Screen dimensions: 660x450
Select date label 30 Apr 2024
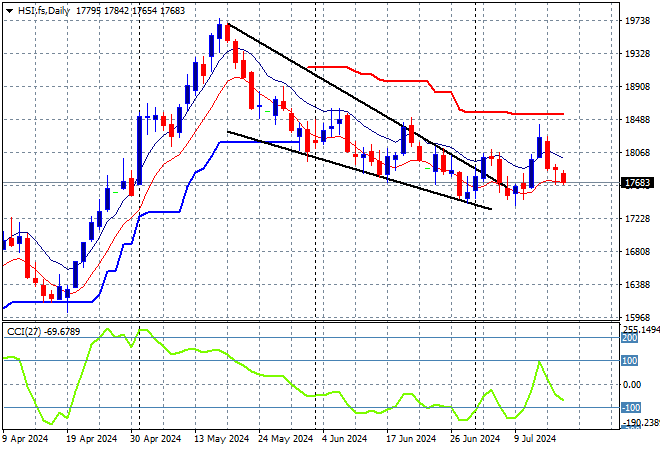[155, 439]
